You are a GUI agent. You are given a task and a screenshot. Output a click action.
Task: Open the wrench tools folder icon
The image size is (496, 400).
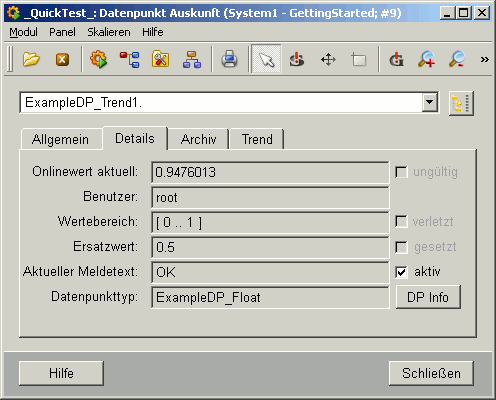[x=160, y=60]
